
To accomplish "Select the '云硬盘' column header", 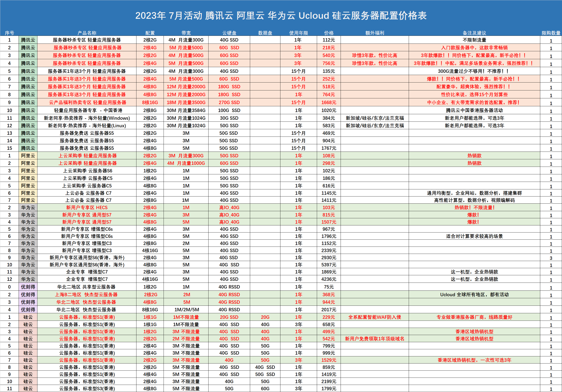I will [229, 33].
